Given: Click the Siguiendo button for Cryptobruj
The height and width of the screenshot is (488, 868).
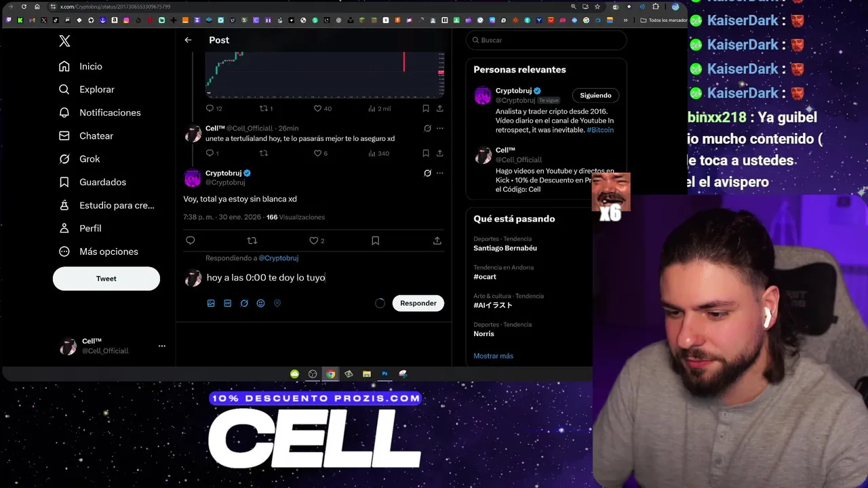Looking at the screenshot, I should [x=595, y=96].
